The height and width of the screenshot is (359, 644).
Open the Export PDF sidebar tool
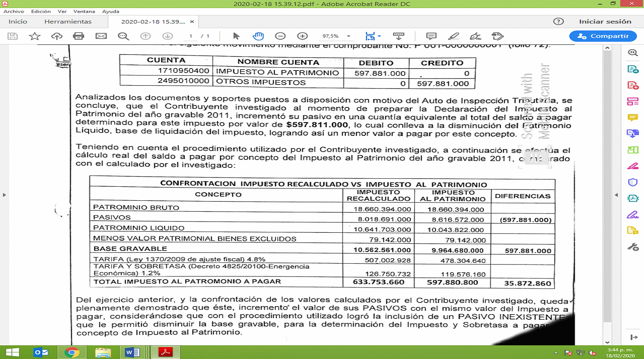[633, 69]
